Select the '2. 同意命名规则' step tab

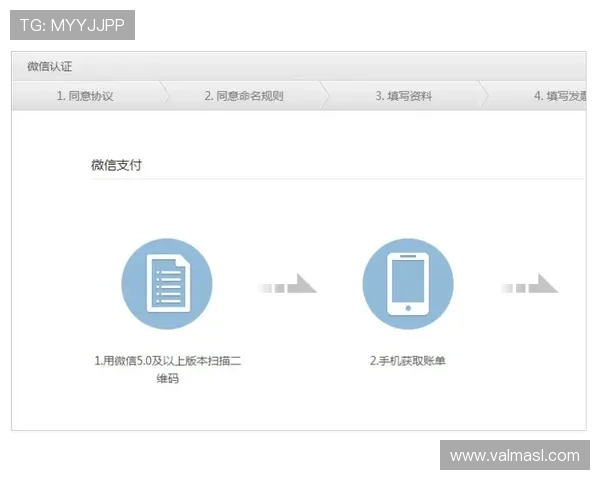244,96
